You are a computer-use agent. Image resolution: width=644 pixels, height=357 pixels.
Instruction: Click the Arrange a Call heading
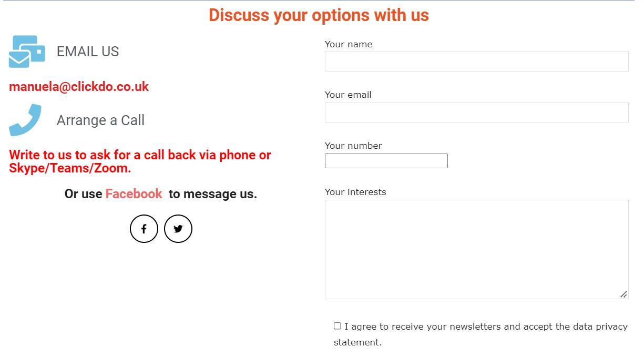coord(100,120)
